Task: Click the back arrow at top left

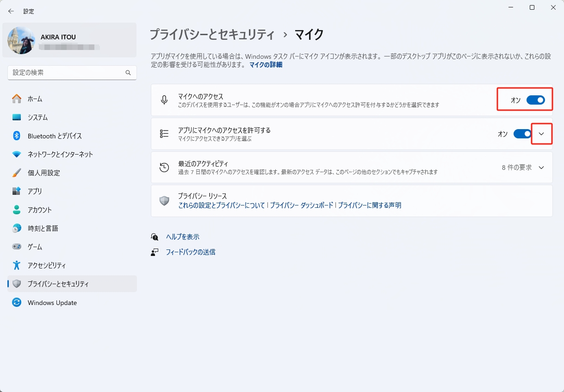Action: [x=11, y=11]
